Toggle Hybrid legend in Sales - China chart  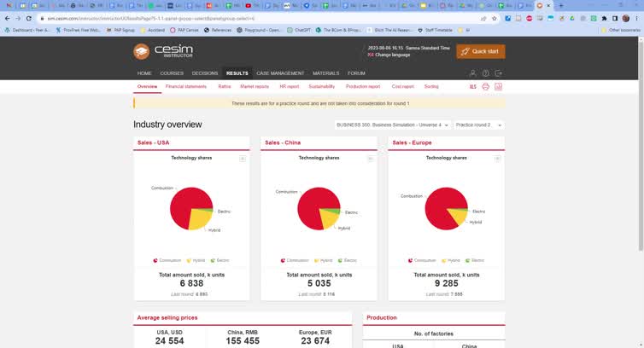pos(323,260)
